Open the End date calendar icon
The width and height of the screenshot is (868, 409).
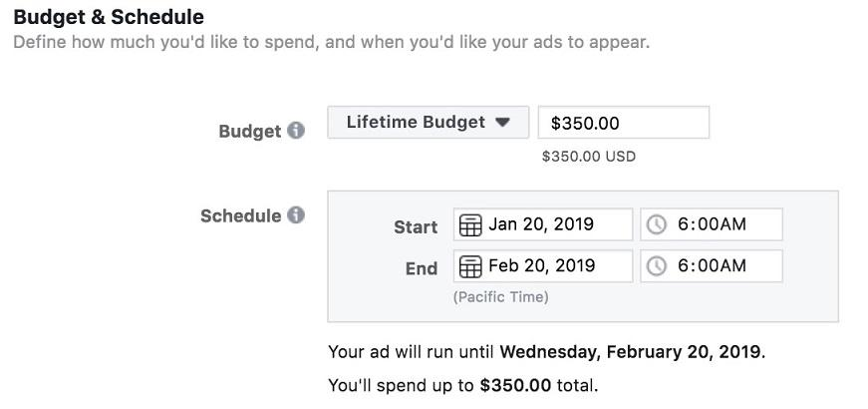[x=470, y=266]
